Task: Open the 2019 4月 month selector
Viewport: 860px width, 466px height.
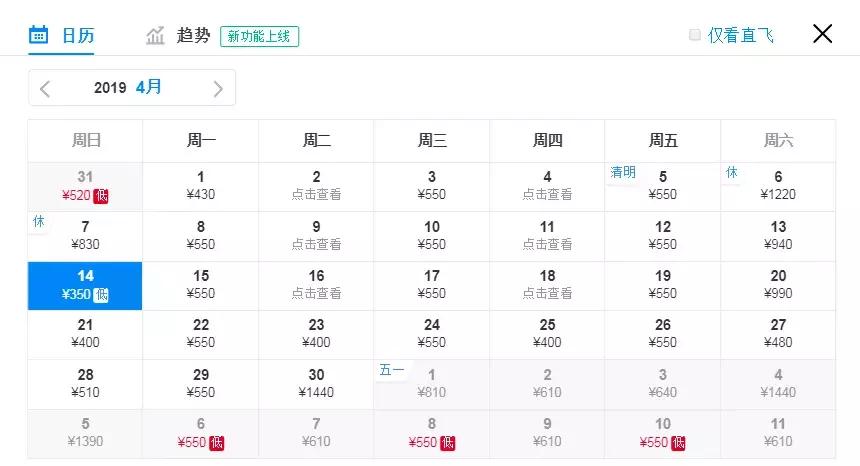Action: (x=128, y=87)
